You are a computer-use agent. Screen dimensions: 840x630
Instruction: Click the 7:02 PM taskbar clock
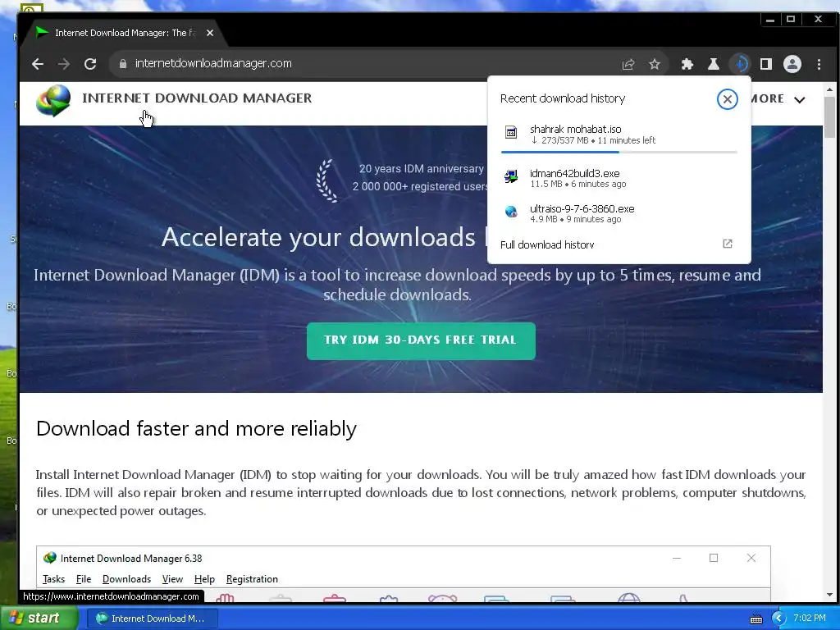click(x=810, y=618)
